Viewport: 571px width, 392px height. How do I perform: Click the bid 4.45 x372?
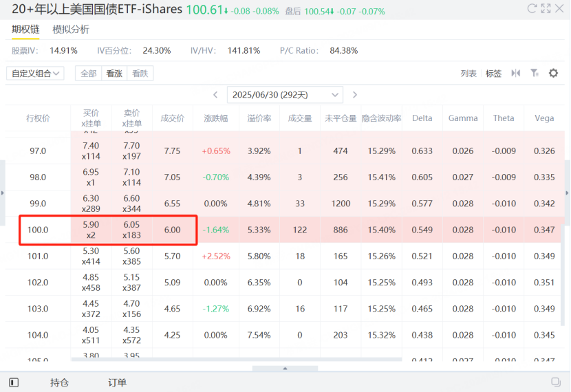[91, 309]
